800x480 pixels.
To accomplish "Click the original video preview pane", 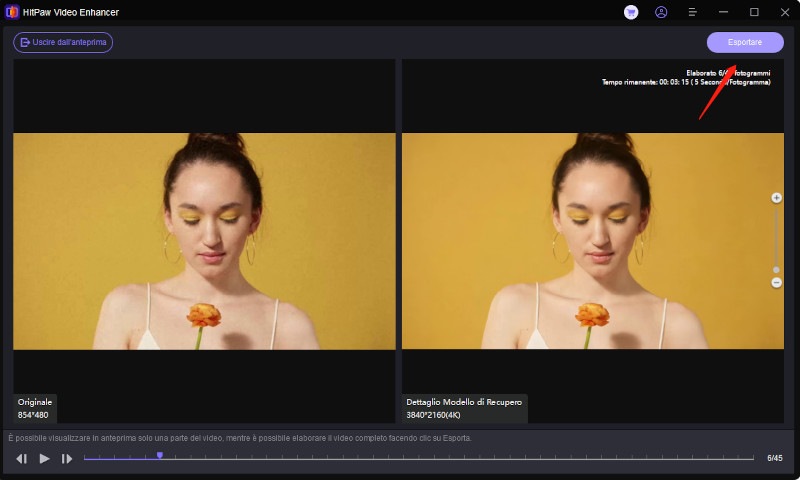I will click(204, 241).
